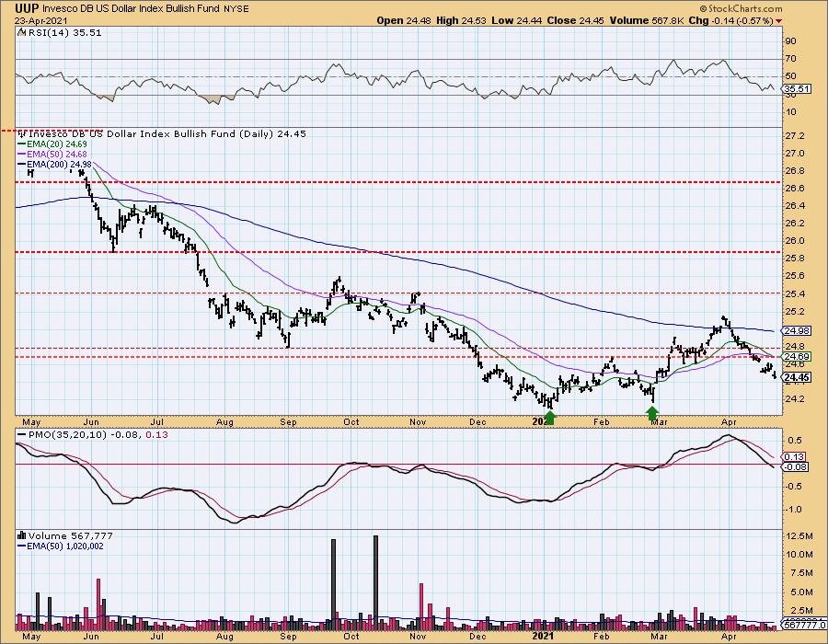Click the Close 24.45 header value
Image resolution: width=828 pixels, height=644 pixels.
[576, 20]
